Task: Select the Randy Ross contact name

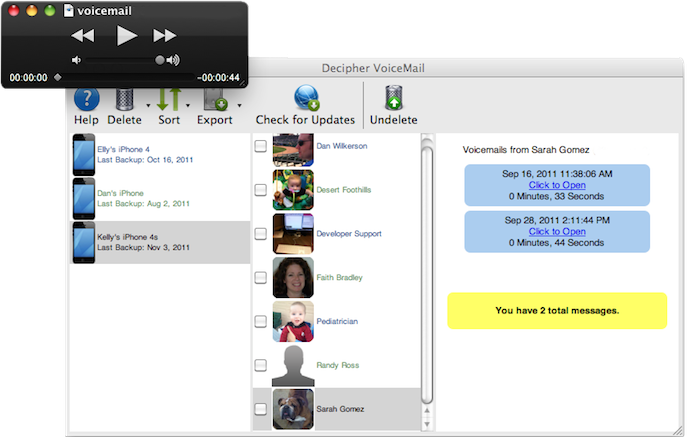Action: coord(337,366)
